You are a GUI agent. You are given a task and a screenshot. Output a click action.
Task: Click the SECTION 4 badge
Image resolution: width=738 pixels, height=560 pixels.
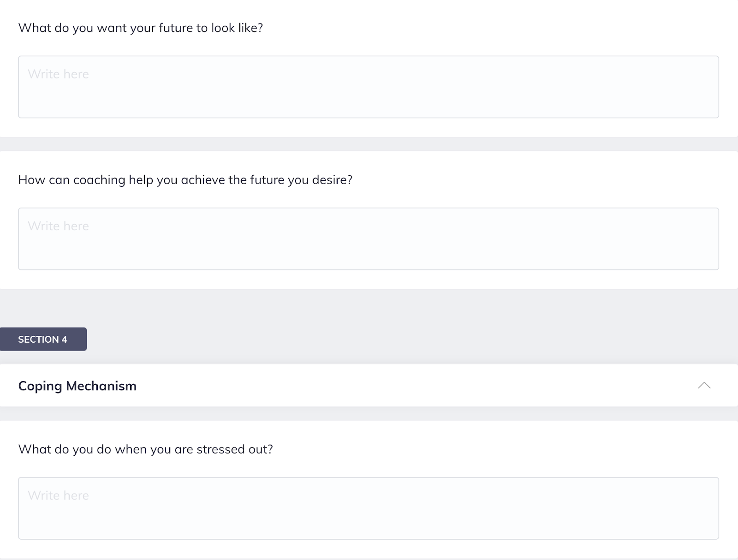[x=43, y=339]
